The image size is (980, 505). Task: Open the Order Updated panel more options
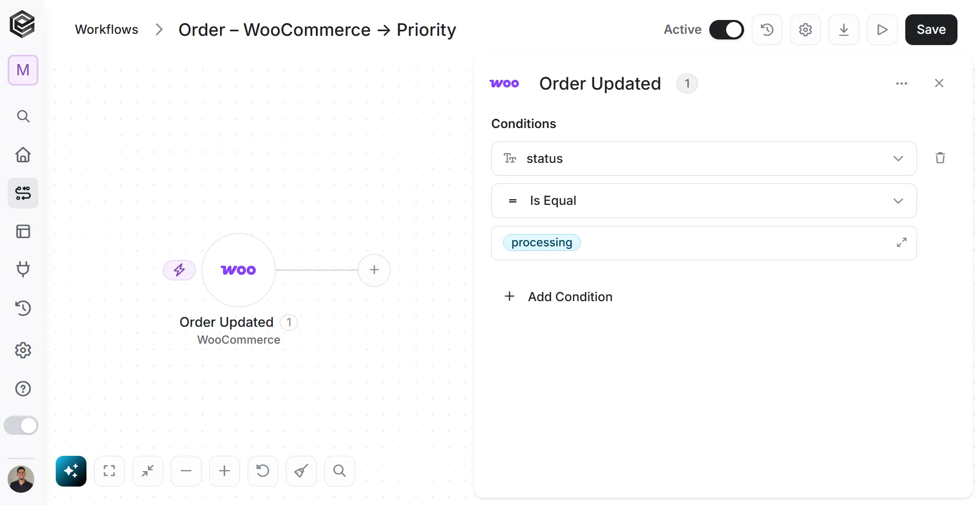[x=902, y=83]
